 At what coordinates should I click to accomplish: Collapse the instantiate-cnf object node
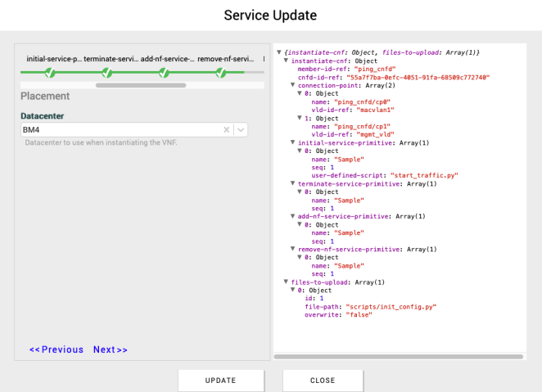[286, 61]
